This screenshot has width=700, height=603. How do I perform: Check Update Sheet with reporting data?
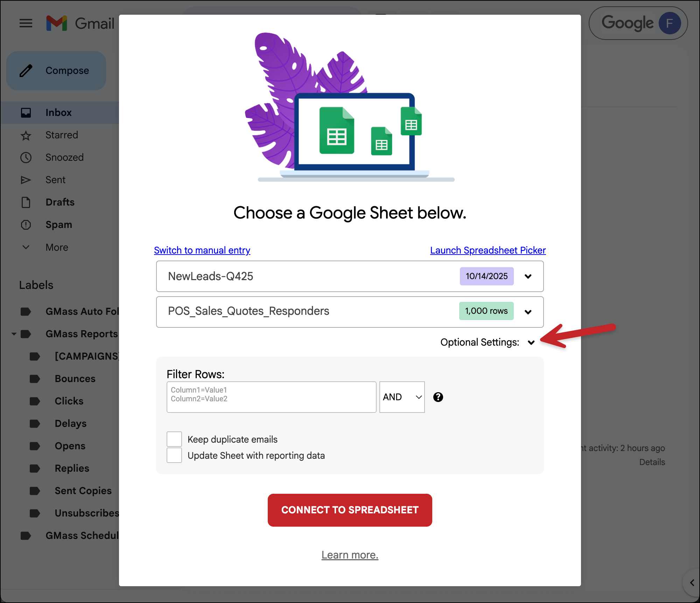click(174, 455)
